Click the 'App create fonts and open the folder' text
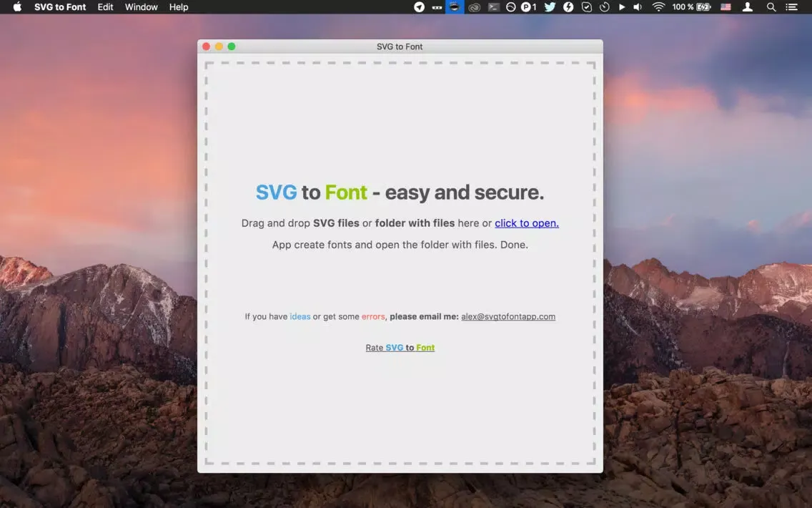The height and width of the screenshot is (508, 812). coord(400,245)
